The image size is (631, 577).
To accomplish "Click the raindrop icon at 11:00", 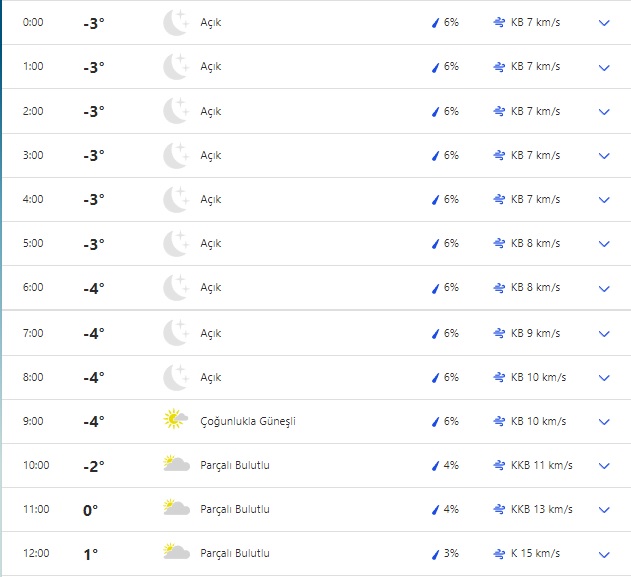I will tap(435, 509).
